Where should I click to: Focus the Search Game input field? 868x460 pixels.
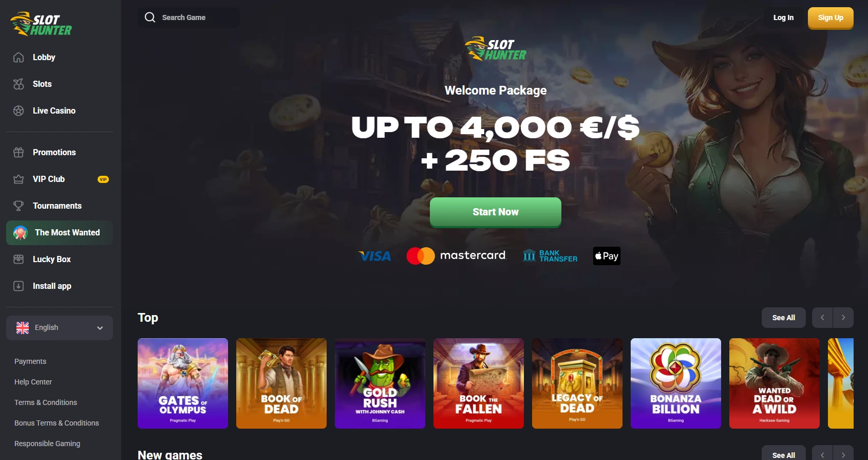189,17
